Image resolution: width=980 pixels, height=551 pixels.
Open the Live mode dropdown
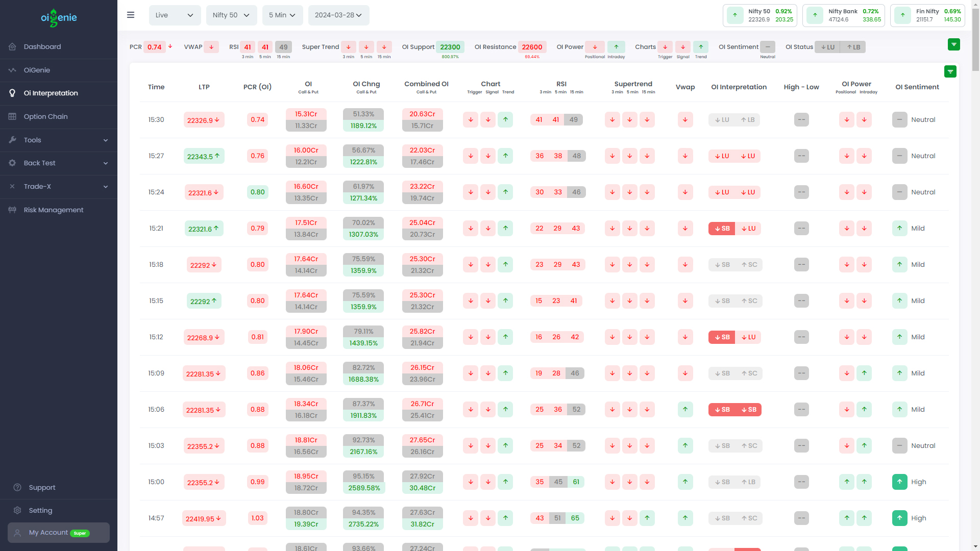click(x=175, y=15)
